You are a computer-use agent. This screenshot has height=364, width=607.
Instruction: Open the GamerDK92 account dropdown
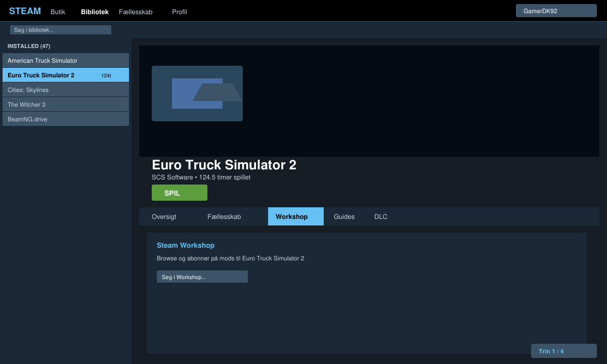click(556, 11)
